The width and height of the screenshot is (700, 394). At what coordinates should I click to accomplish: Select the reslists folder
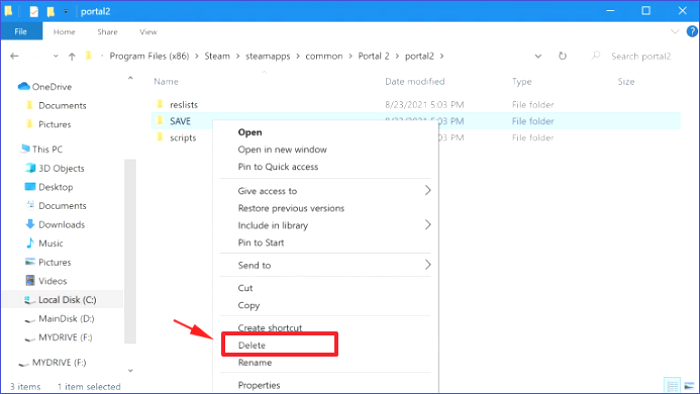(x=183, y=105)
